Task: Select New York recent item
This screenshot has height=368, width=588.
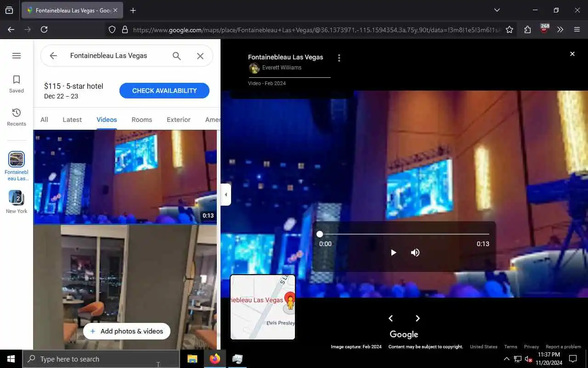Action: tap(17, 202)
